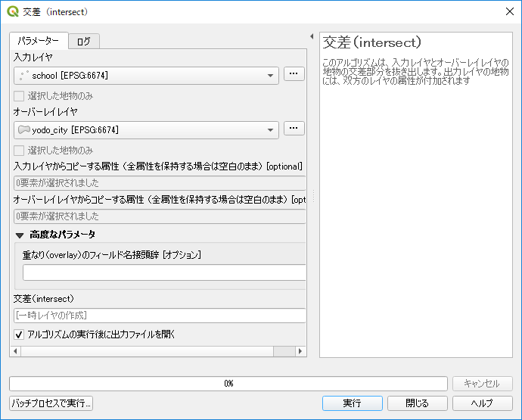Open the 入力レイヤ school dropdown
The width and height of the screenshot is (522, 420).
[x=146, y=76]
